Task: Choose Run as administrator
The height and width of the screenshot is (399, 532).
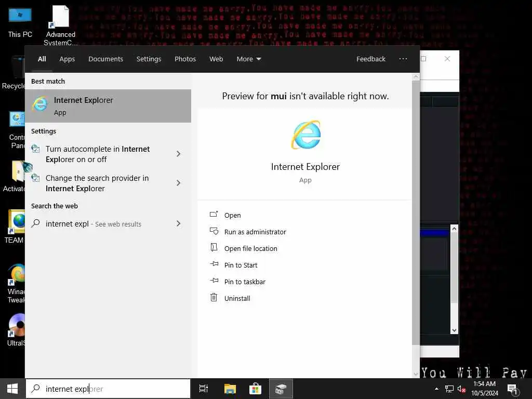Action: point(255,232)
